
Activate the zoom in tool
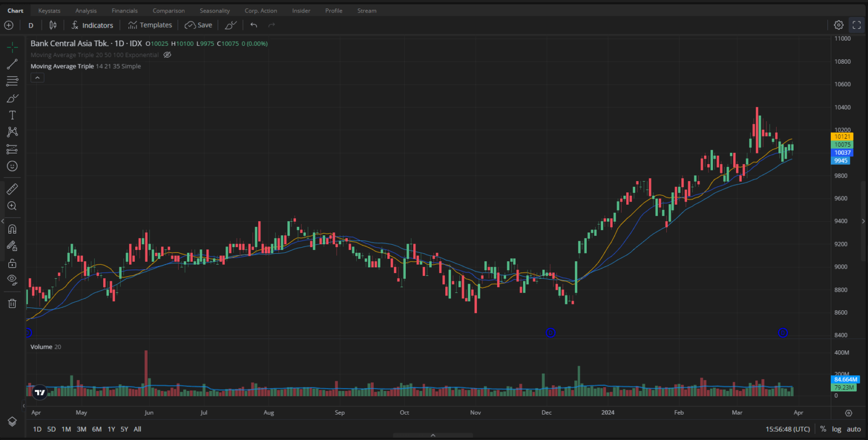point(12,206)
